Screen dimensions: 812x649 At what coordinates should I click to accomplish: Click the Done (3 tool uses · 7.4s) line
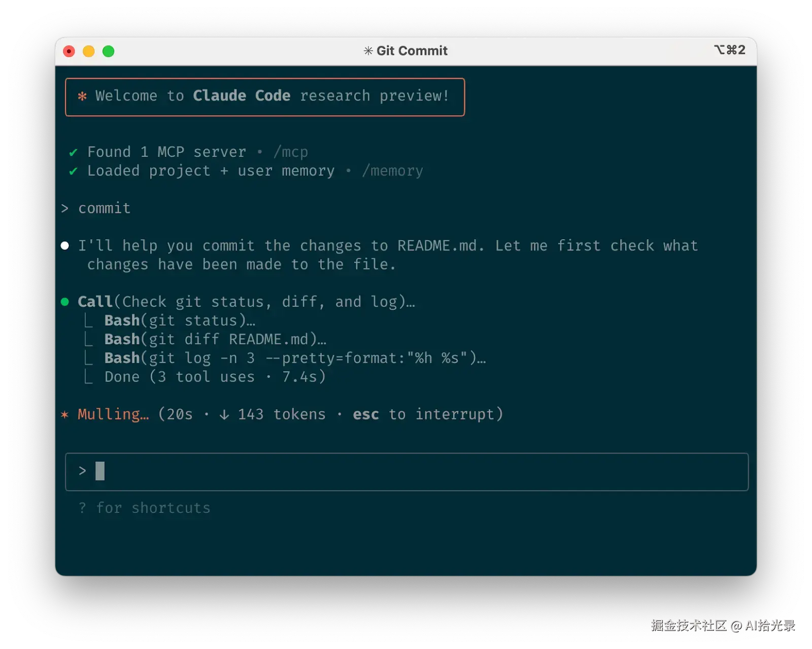click(215, 377)
